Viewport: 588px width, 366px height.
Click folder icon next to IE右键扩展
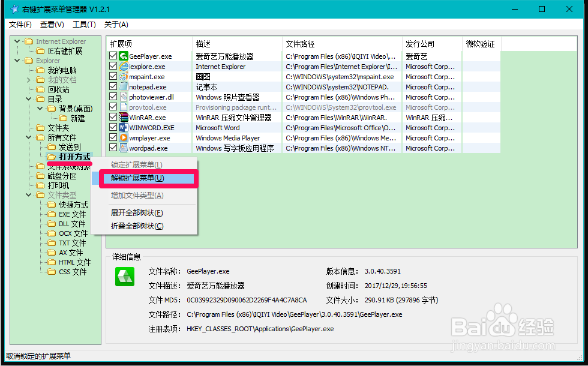point(41,51)
